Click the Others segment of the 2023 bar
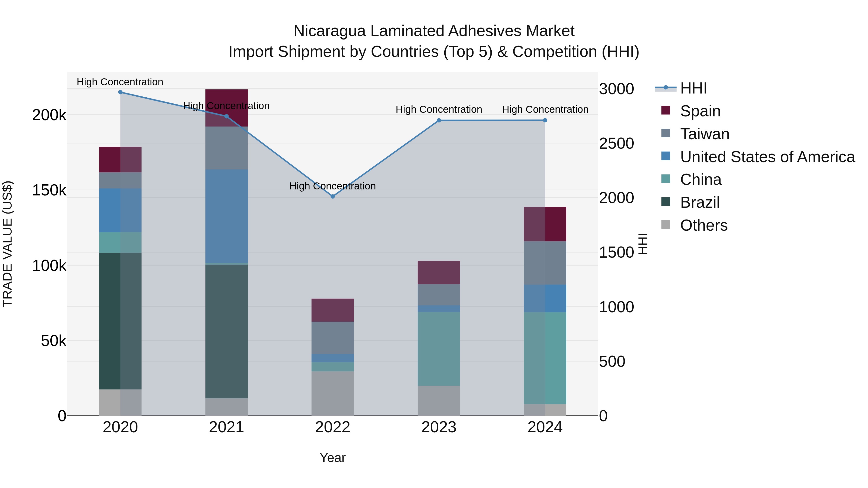 click(x=439, y=401)
